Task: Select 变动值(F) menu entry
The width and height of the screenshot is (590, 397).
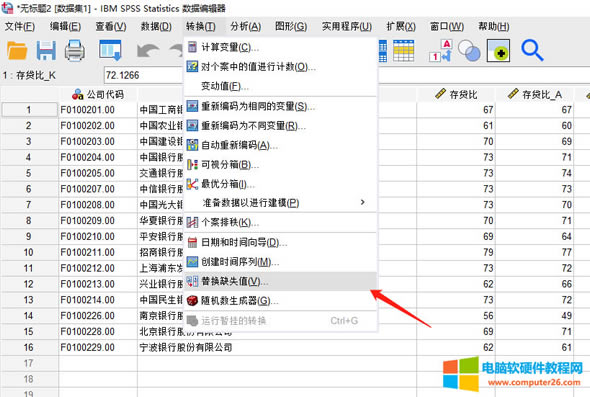Action: coord(280,86)
